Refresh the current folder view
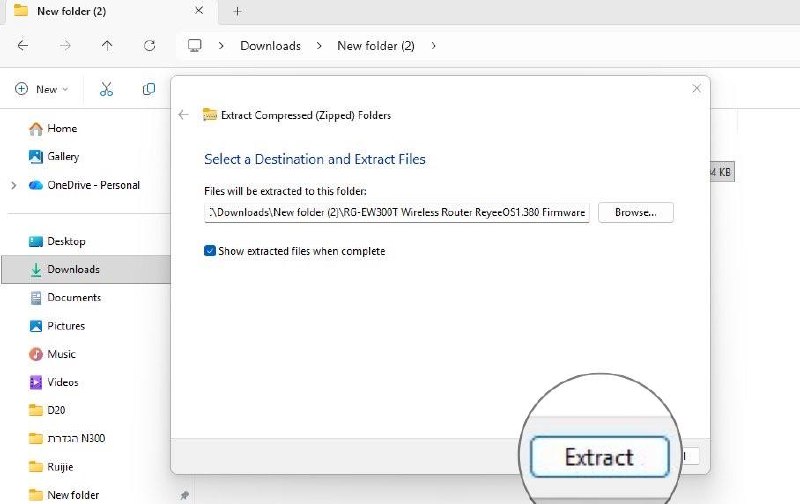The image size is (800, 504). pyautogui.click(x=149, y=45)
